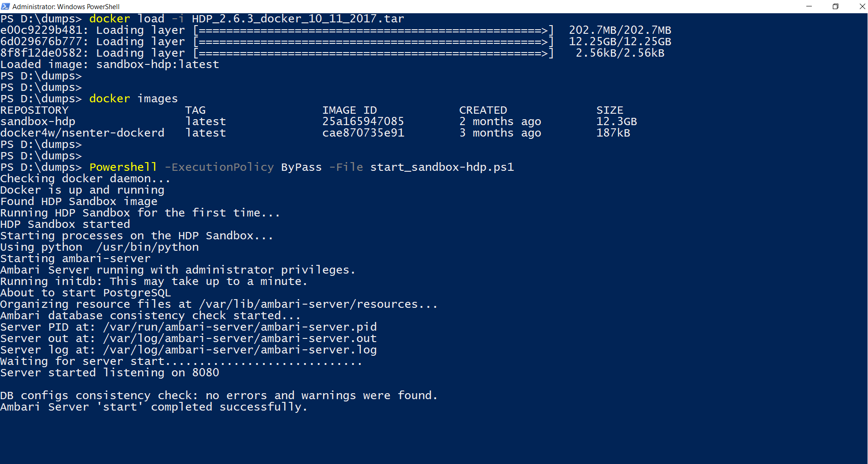Click the IMAGE ID column header
Image resolution: width=868 pixels, height=464 pixels.
coord(349,110)
